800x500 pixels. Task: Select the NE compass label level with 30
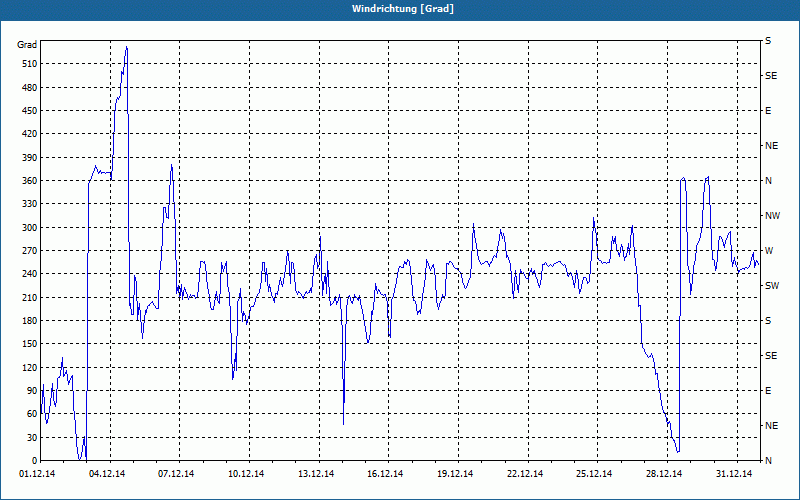tap(772, 426)
